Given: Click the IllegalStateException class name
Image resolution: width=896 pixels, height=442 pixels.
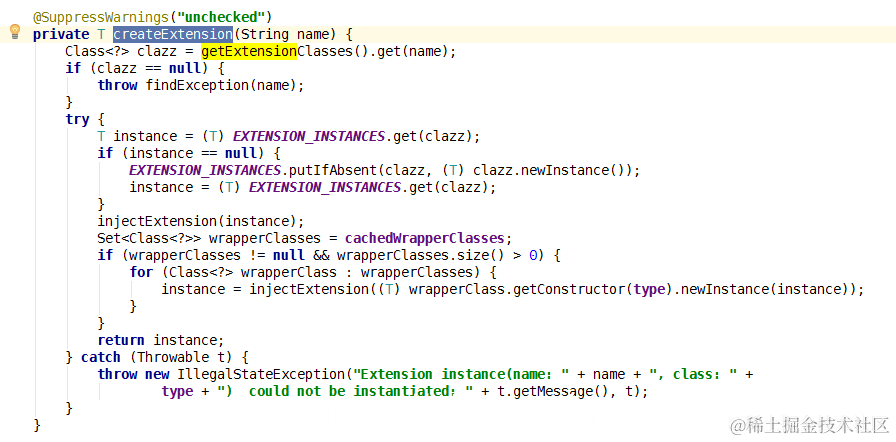Looking at the screenshot, I should (262, 375).
